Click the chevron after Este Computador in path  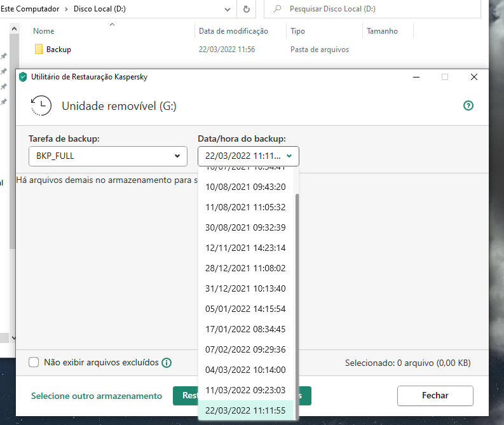pyautogui.click(x=66, y=9)
